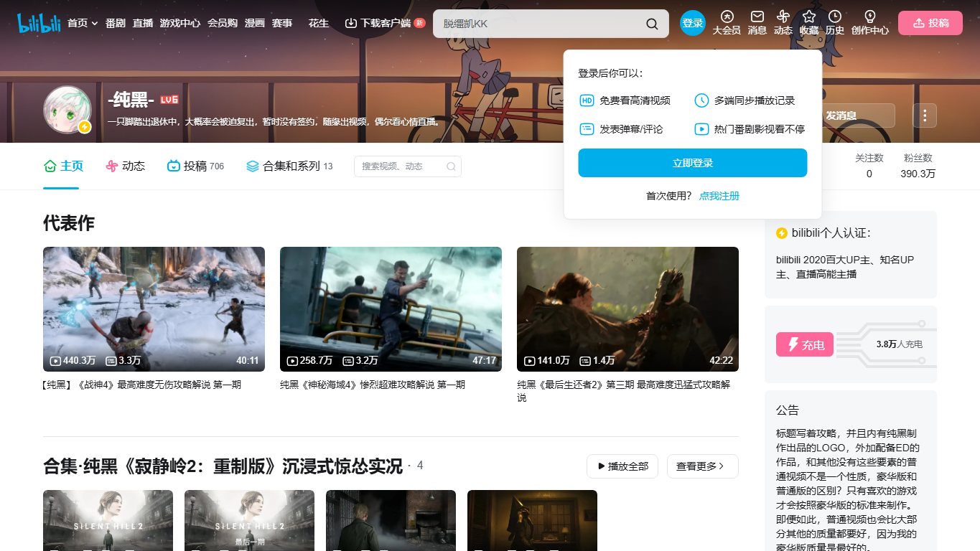Open 消息 envelope icon in the header

click(x=757, y=23)
